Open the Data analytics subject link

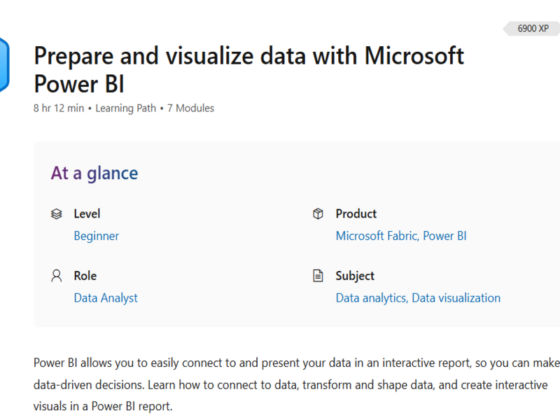click(x=371, y=298)
